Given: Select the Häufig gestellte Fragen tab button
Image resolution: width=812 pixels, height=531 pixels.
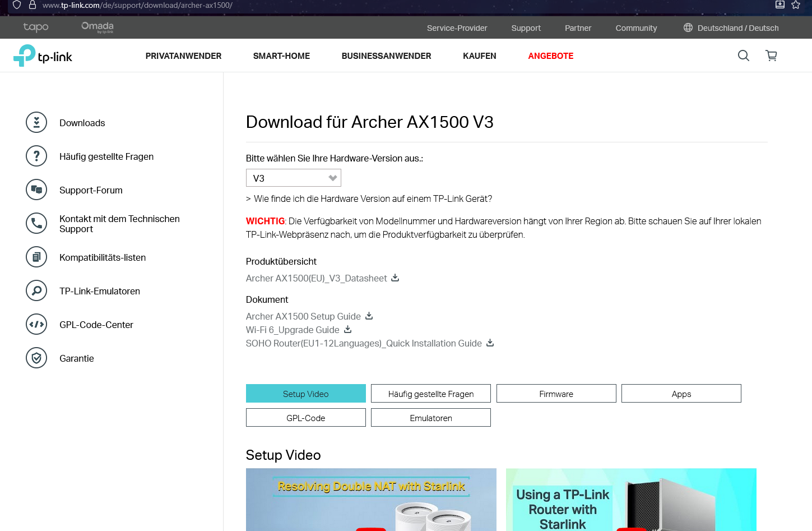Looking at the screenshot, I should [431, 394].
